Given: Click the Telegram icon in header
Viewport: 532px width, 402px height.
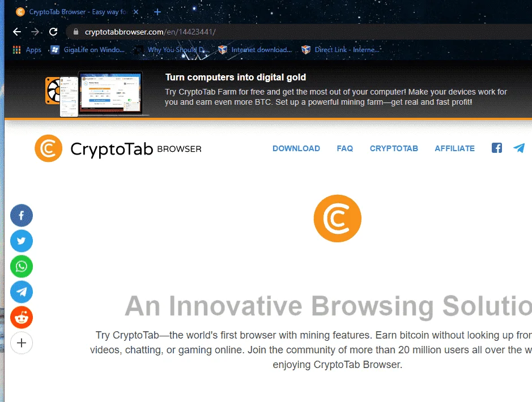Looking at the screenshot, I should 519,148.
